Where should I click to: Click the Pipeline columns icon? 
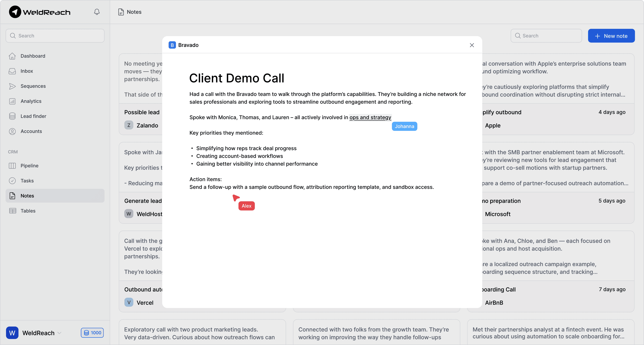point(12,166)
